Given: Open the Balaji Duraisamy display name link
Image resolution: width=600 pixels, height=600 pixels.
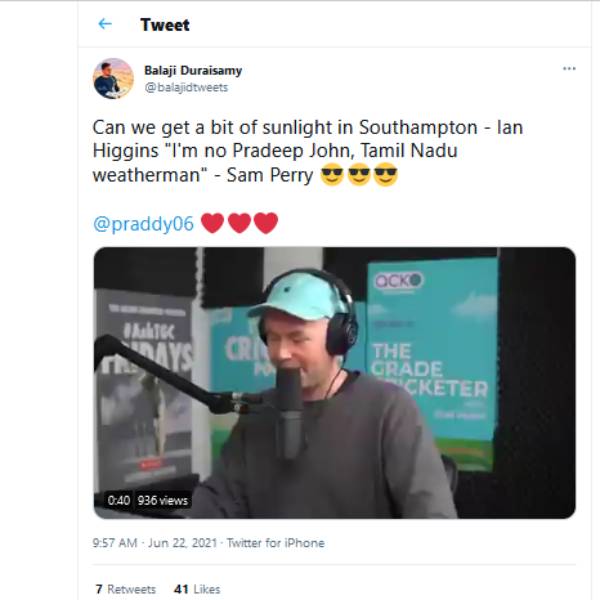Looking at the screenshot, I should pos(193,71).
